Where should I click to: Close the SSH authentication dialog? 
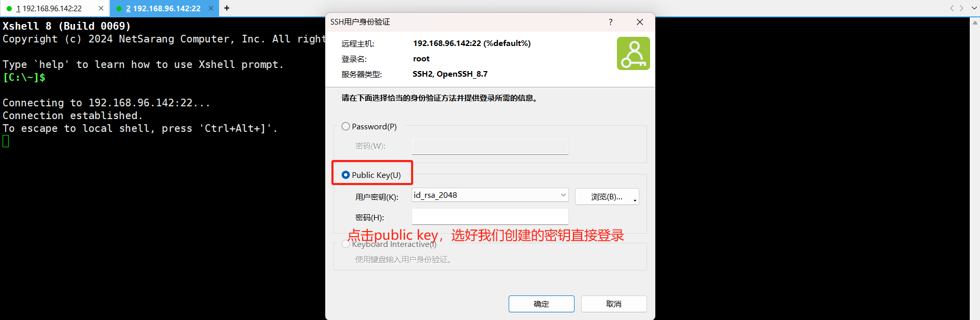coord(639,22)
